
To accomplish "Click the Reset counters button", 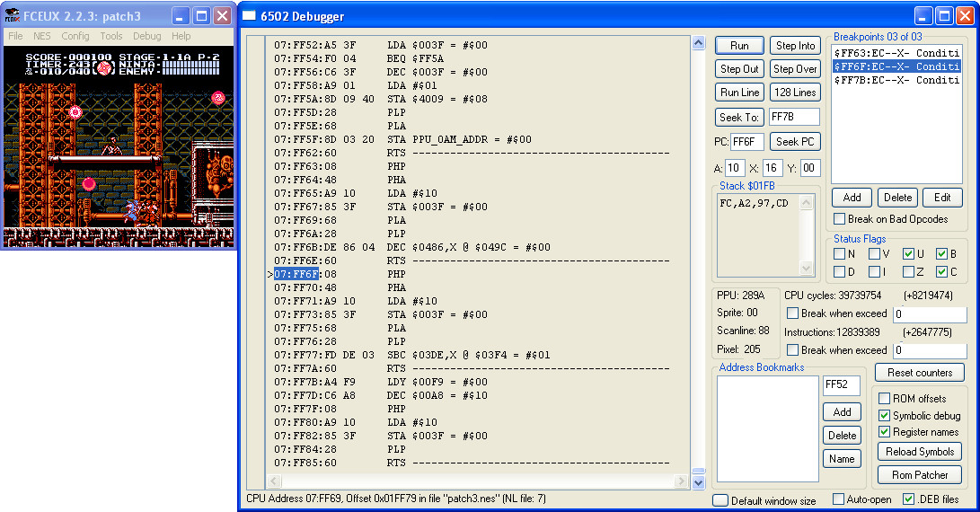I will [920, 373].
